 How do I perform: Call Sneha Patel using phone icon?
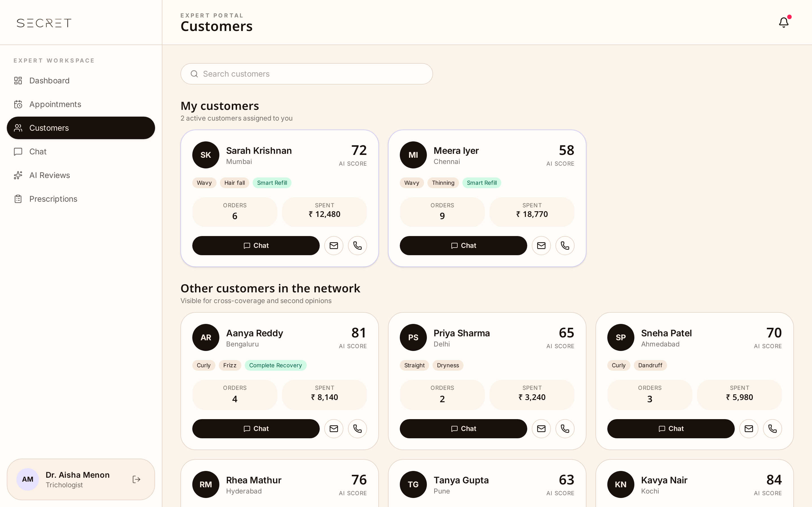[x=773, y=428]
